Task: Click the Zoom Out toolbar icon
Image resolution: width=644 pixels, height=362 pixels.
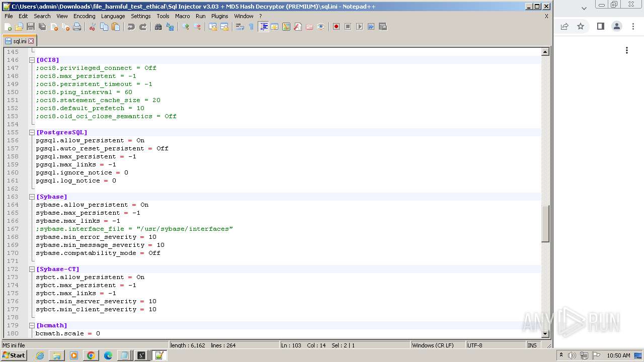Action: [197, 27]
